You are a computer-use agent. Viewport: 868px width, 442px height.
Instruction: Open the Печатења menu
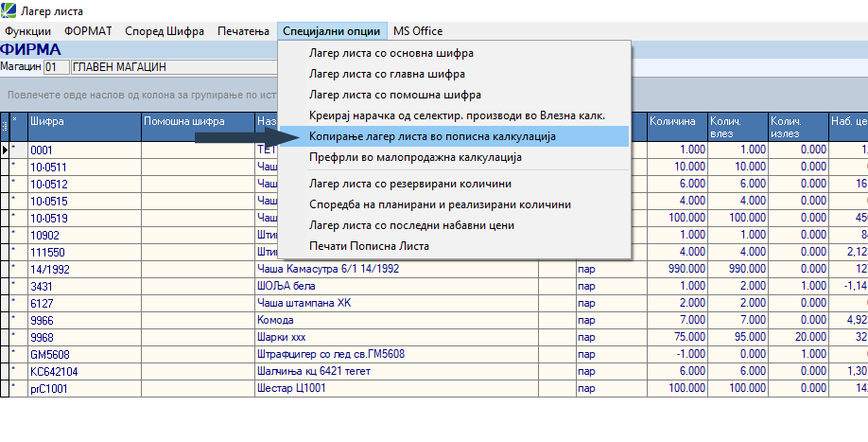click(243, 31)
